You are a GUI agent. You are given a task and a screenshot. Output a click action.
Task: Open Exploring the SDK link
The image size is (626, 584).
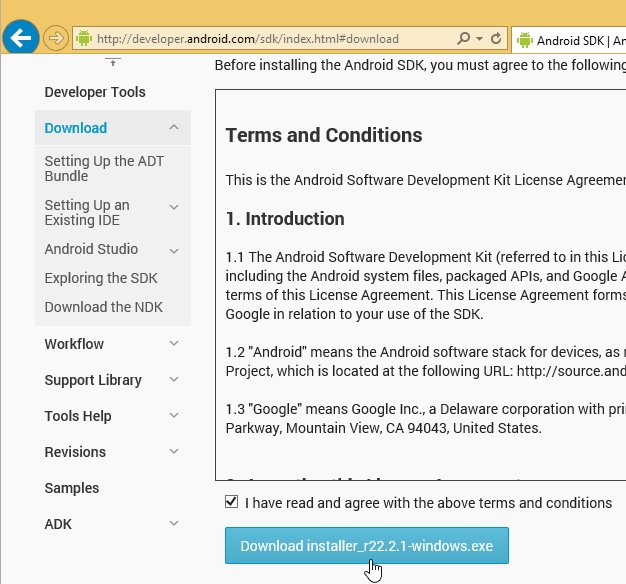(x=101, y=278)
